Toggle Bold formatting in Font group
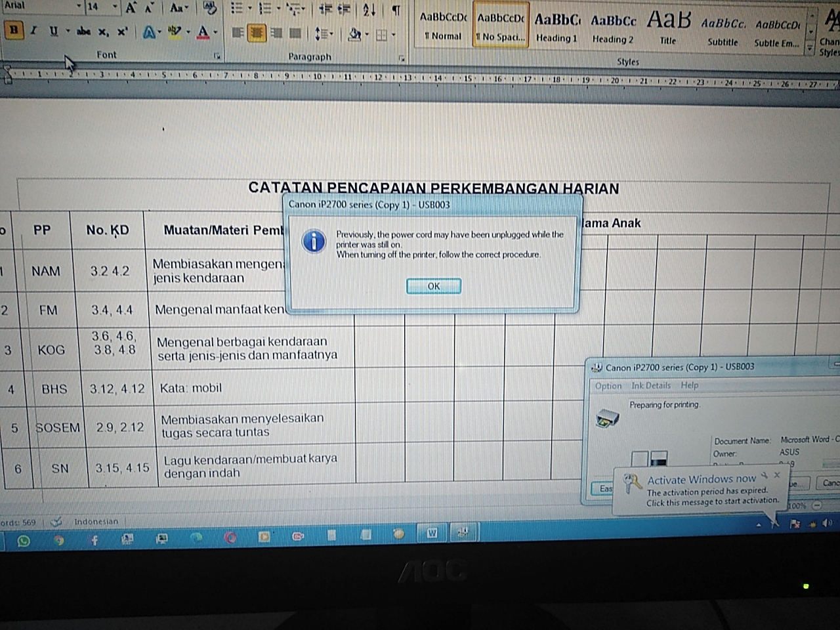This screenshot has height=630, width=840. [13, 30]
